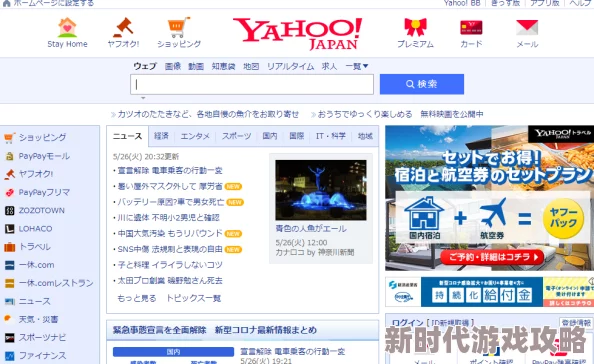Select the ニュース tab
This screenshot has height=364, width=594.
pyautogui.click(x=127, y=136)
